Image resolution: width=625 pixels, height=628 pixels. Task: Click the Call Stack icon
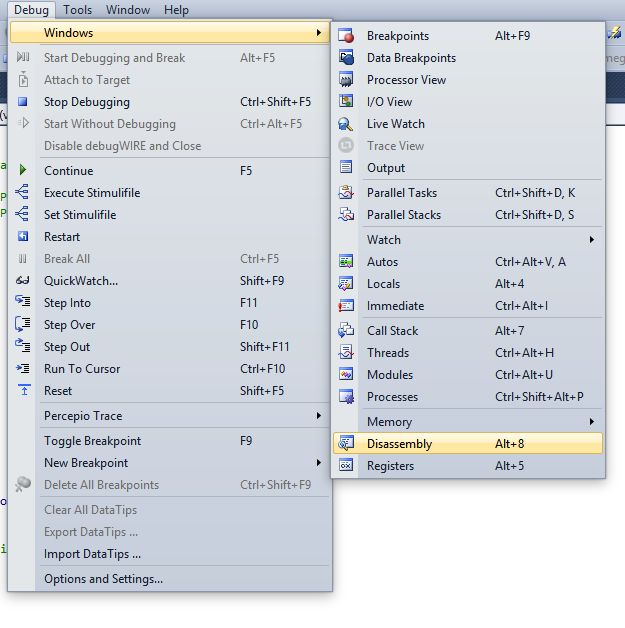(346, 330)
